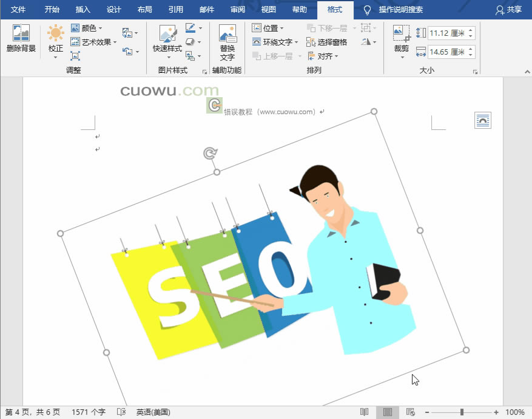The image size is (532, 419).
Task: Open the 大小 size dialog launcher
Action: pyautogui.click(x=476, y=72)
